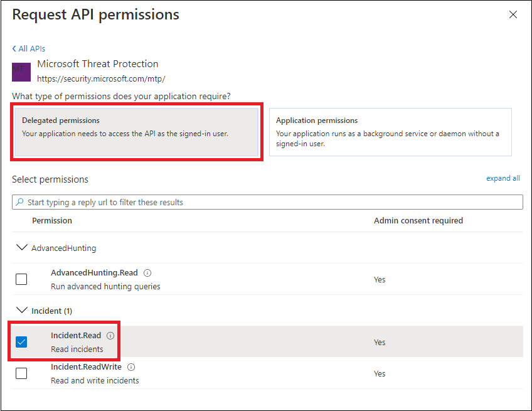Click the purple MT Microsoft Threat Protection logo
532x411 pixels.
(21, 72)
